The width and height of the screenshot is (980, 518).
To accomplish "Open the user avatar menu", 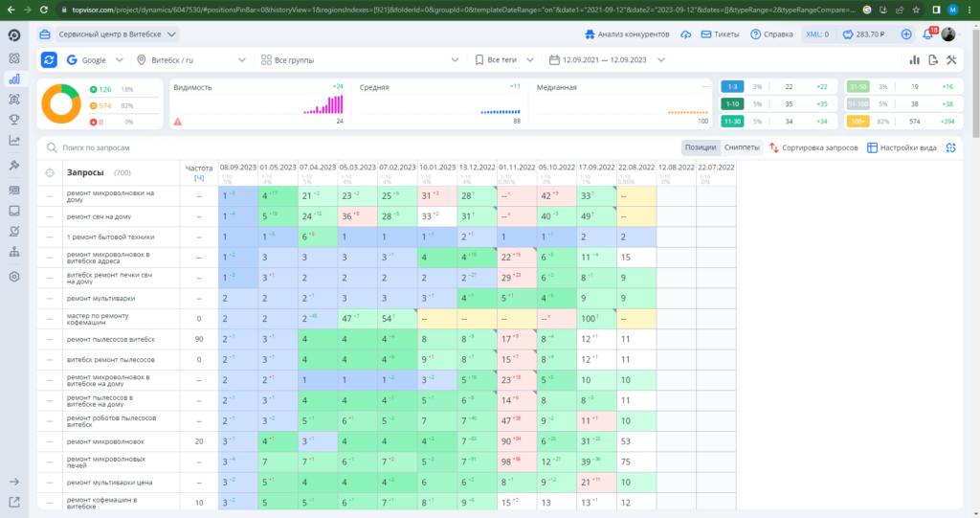I will click(948, 34).
